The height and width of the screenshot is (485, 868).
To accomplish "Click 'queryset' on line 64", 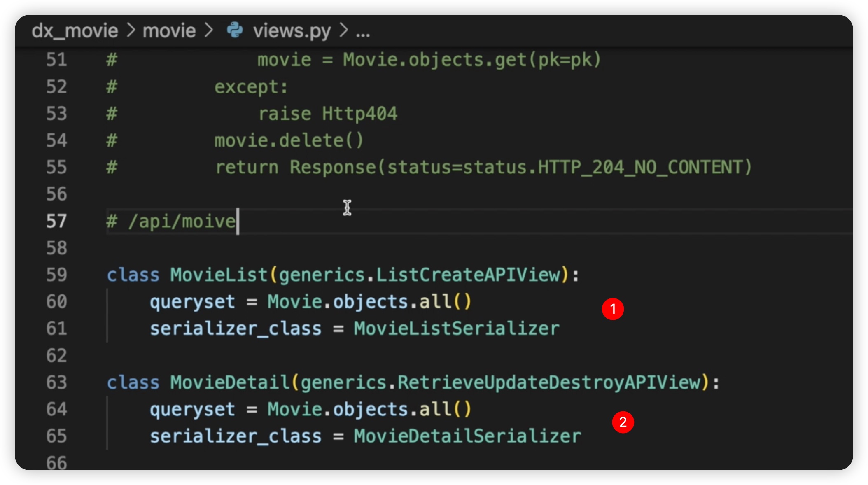I will (x=192, y=410).
